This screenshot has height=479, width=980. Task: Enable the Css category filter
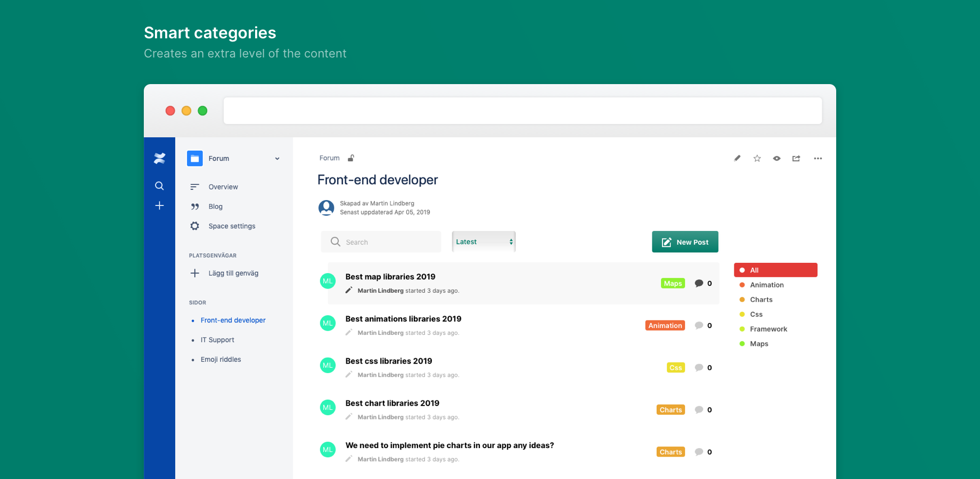(756, 314)
